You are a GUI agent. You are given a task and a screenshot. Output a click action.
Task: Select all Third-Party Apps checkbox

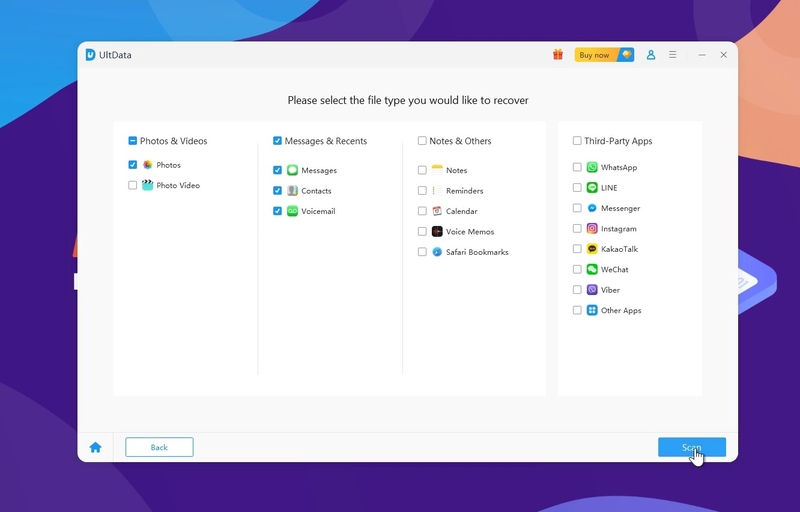577,141
